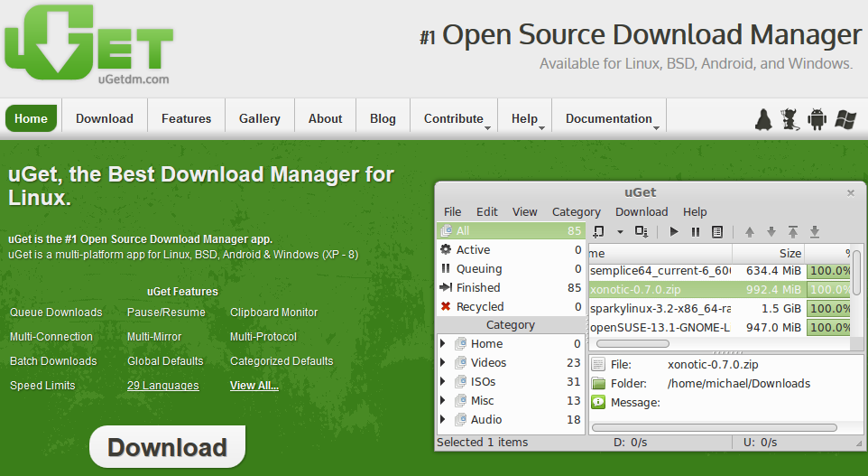The width and height of the screenshot is (868, 476).
Task: Click the new download toolbar icon in uGet
Action: [x=598, y=231]
